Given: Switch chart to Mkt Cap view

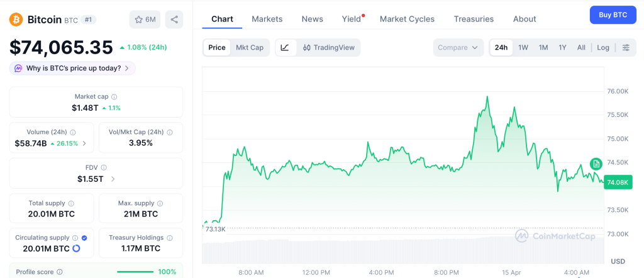Looking at the screenshot, I should (250, 48).
